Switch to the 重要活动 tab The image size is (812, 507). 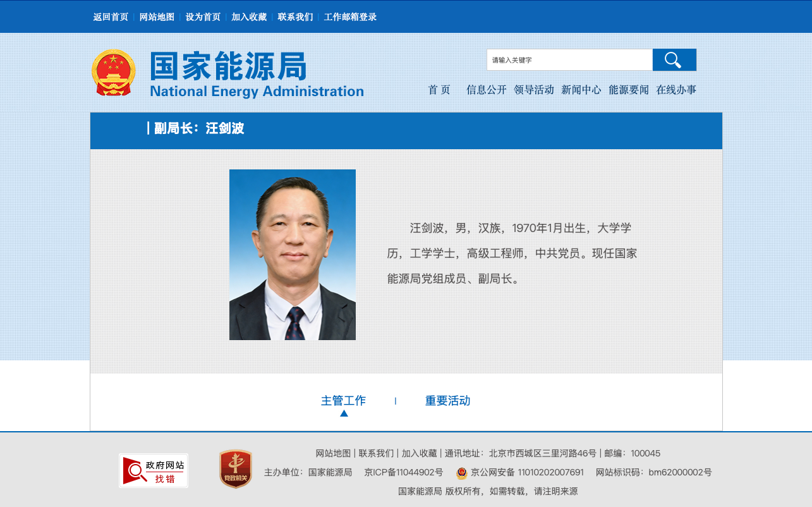click(x=447, y=401)
